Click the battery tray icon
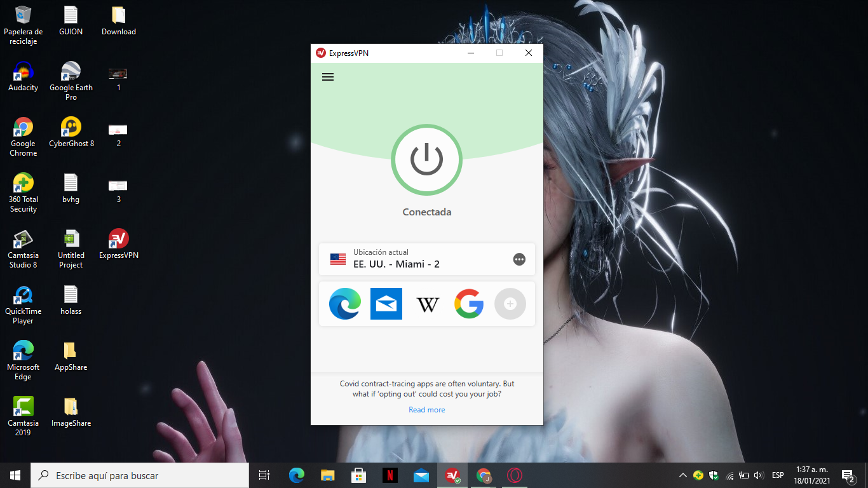The height and width of the screenshot is (488, 868). (743, 475)
